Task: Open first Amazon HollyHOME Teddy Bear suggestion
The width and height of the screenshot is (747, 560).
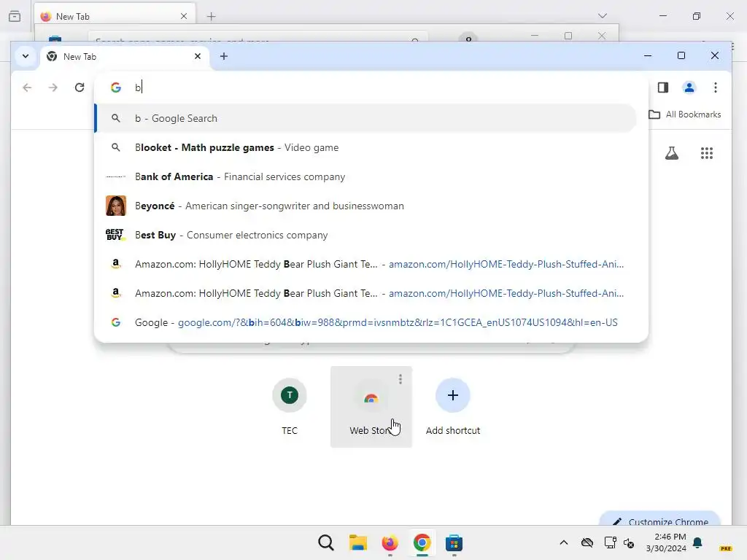Action: pos(366,264)
